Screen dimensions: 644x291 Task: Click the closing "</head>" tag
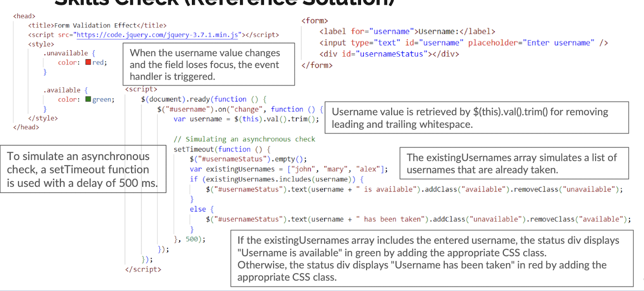(x=26, y=127)
